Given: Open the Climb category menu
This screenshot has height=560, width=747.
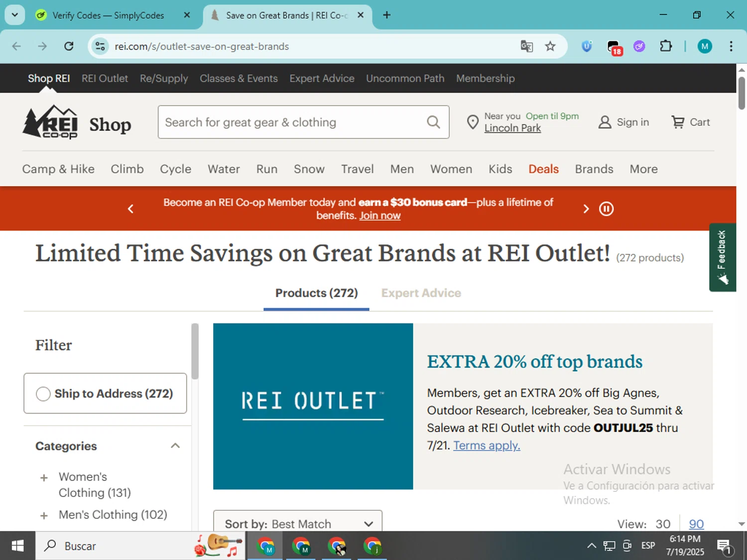Looking at the screenshot, I should (127, 169).
